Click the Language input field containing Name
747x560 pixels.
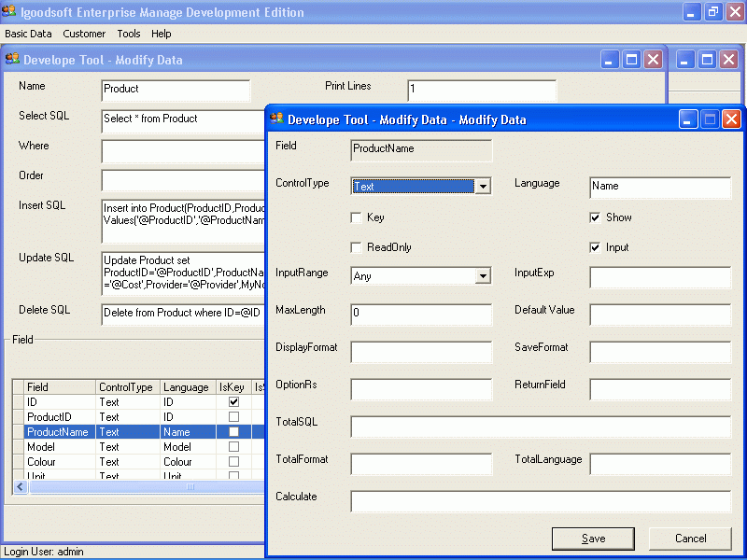click(x=660, y=188)
